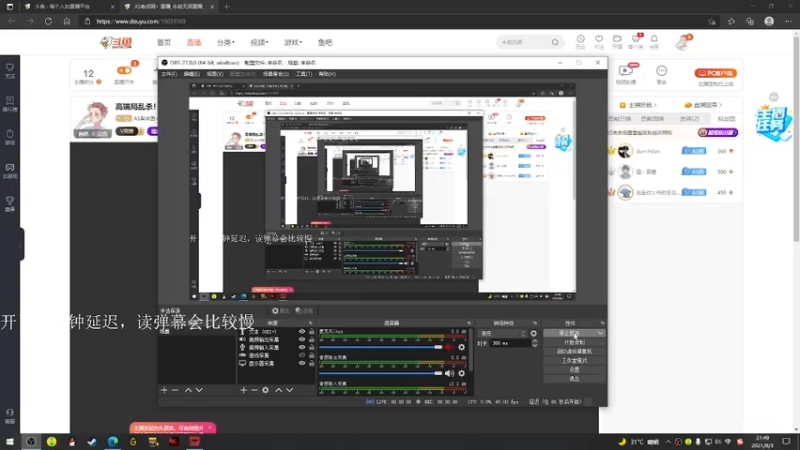Image resolution: width=800 pixels, height=450 pixels.
Task: Toggle visibility of 音频输入采集 source
Action: point(302,347)
